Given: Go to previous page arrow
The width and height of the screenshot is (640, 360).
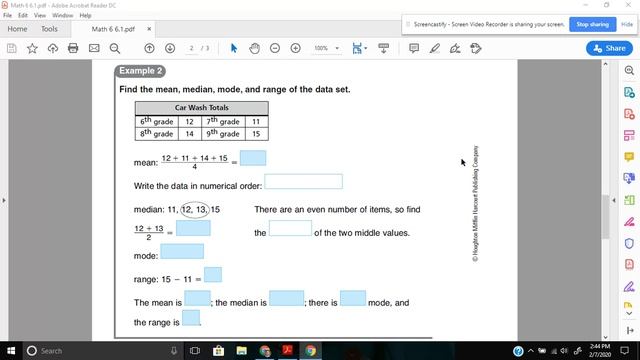Looking at the screenshot, I should pyautogui.click(x=149, y=48).
